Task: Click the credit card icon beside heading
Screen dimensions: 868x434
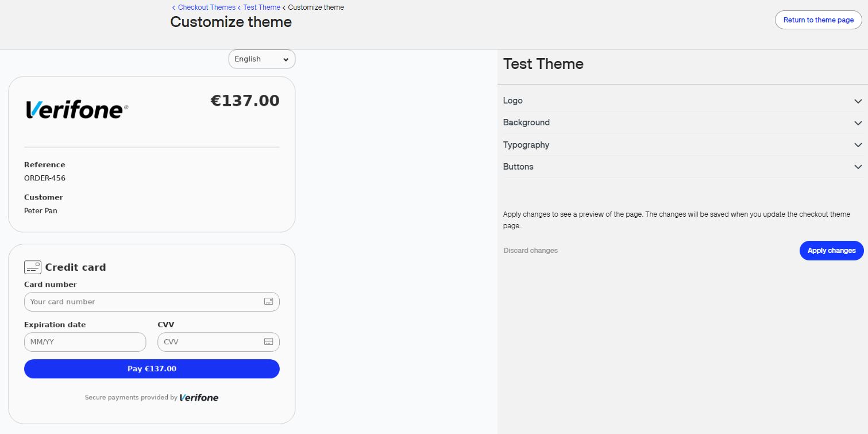Action: pos(33,267)
